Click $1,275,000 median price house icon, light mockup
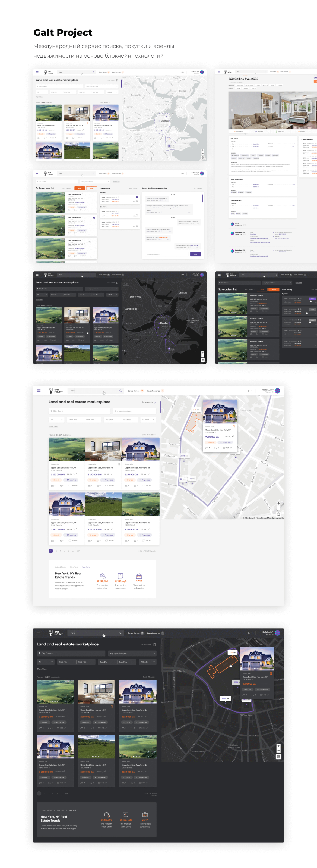 [x=102, y=576]
